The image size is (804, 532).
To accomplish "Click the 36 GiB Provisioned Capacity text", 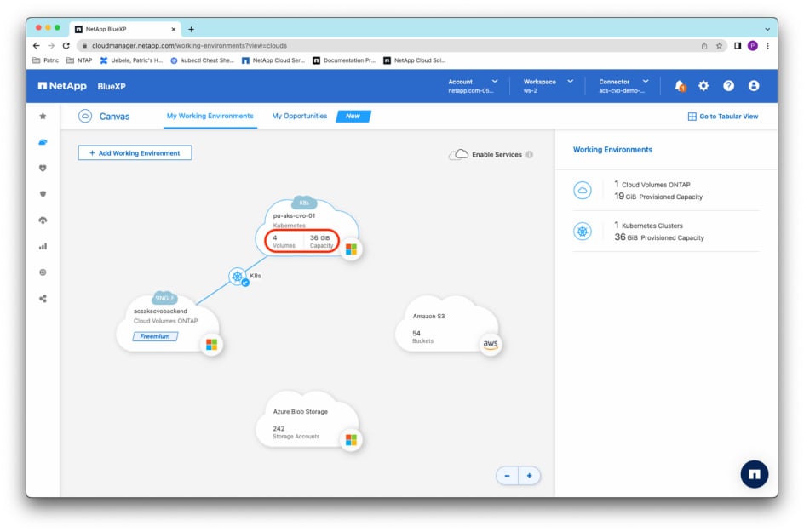I will 659,237.
